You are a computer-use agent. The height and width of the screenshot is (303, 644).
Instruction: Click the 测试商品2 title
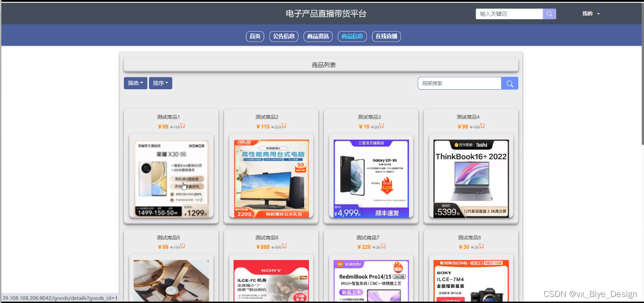[267, 117]
